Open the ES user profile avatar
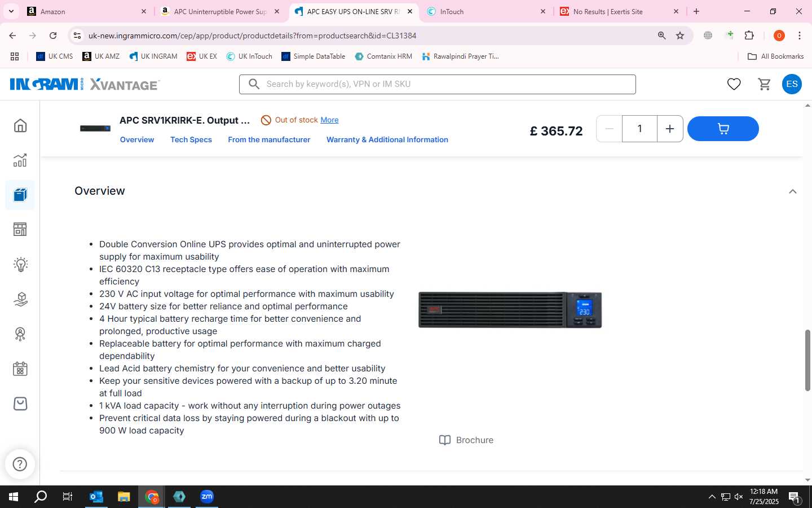This screenshot has height=508, width=812. coord(792,84)
